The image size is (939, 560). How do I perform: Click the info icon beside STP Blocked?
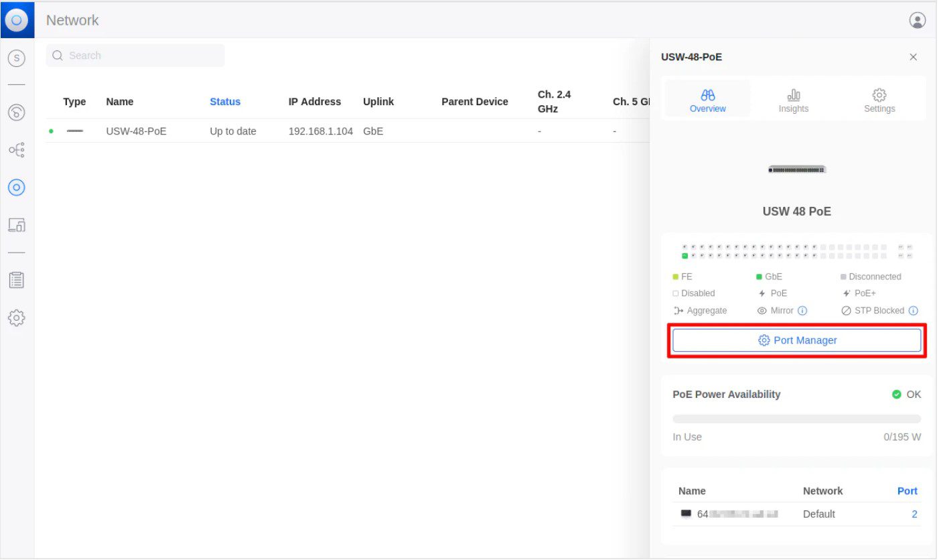coord(913,311)
